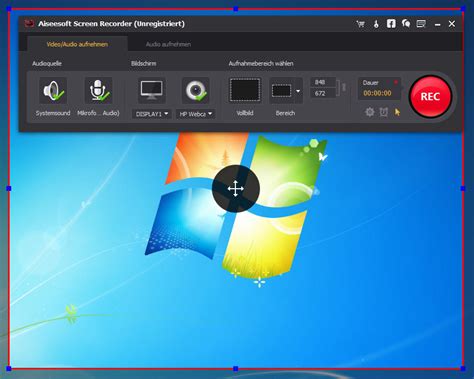Click the right-middle selection handle
The width and height of the screenshot is (474, 379).
click(463, 189)
